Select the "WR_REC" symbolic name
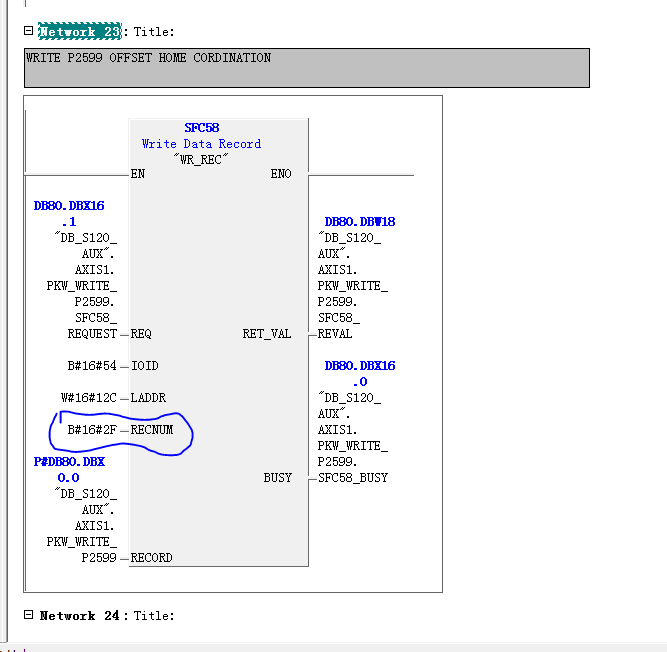 [201, 159]
